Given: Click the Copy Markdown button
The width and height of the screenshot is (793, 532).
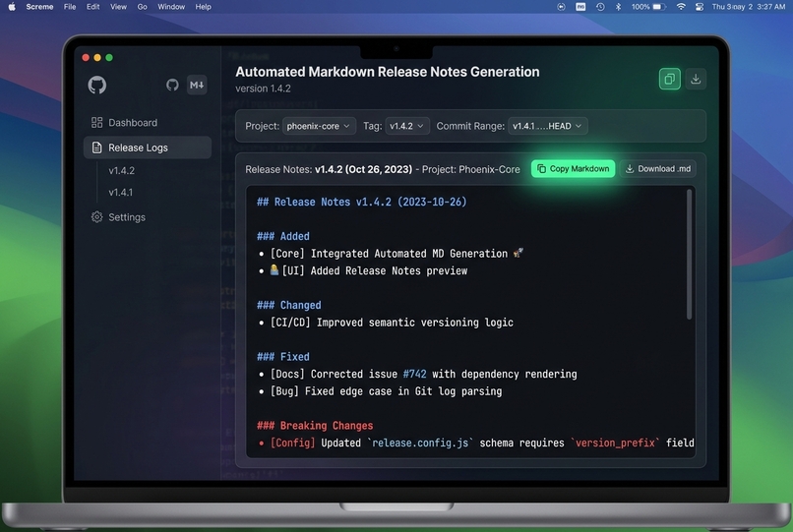Looking at the screenshot, I should click(573, 169).
